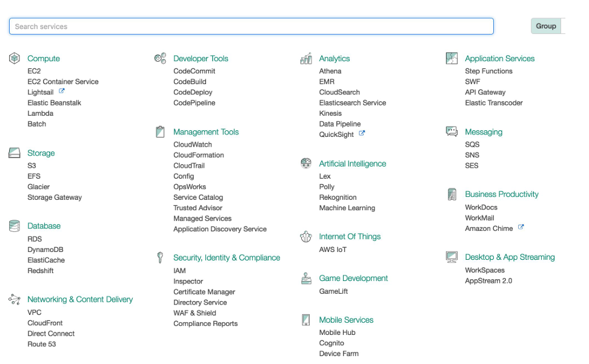The image size is (589, 364).
Task: Open the WorkDocs service
Action: coord(481,207)
